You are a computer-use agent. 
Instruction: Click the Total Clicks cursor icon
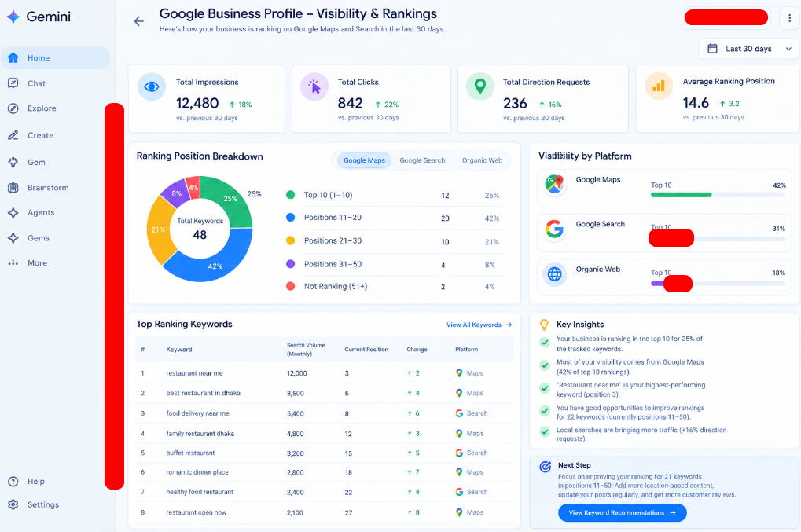(x=314, y=86)
